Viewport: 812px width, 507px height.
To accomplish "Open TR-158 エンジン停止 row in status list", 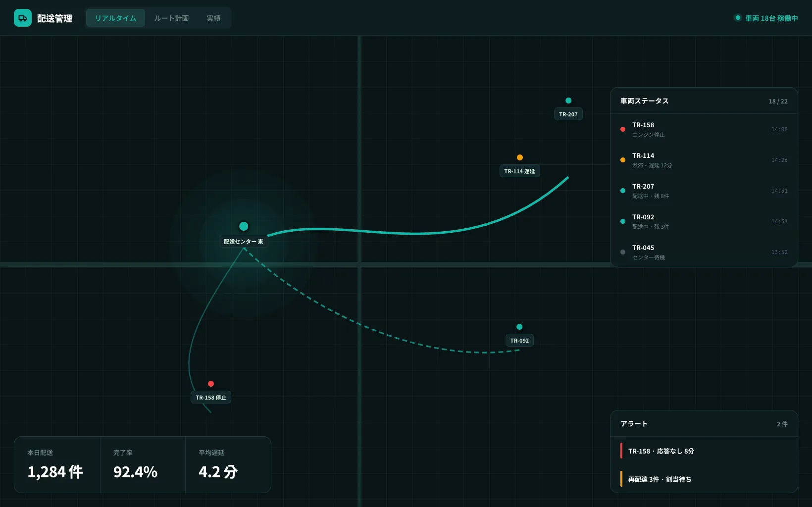I will [x=704, y=129].
